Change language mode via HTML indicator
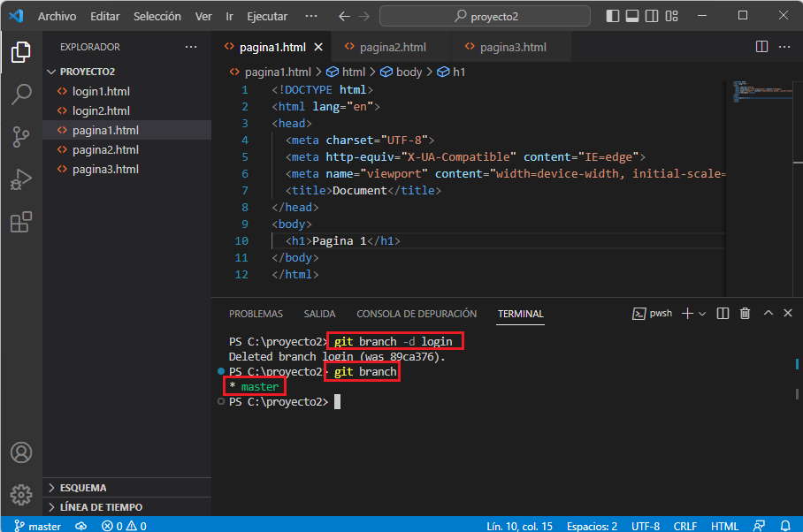Image resolution: width=803 pixels, height=532 pixels. 724,526
